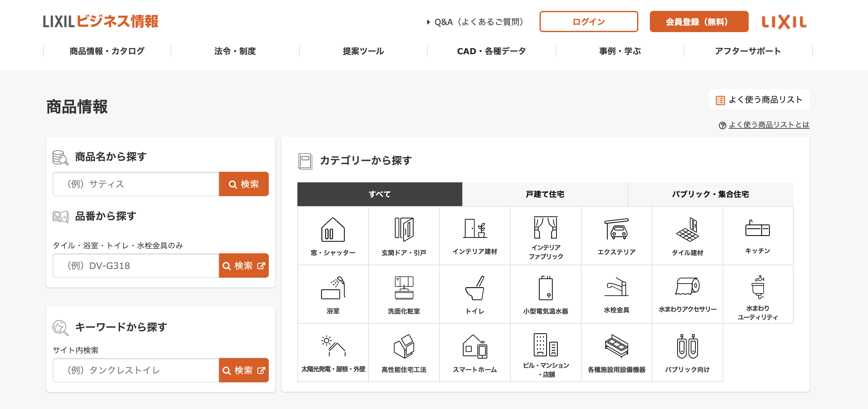Click 検索 button beside the DV-G318 field

(x=243, y=266)
